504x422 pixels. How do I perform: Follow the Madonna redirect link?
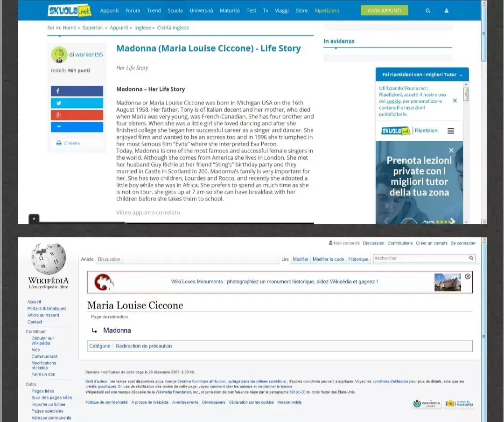click(x=117, y=330)
